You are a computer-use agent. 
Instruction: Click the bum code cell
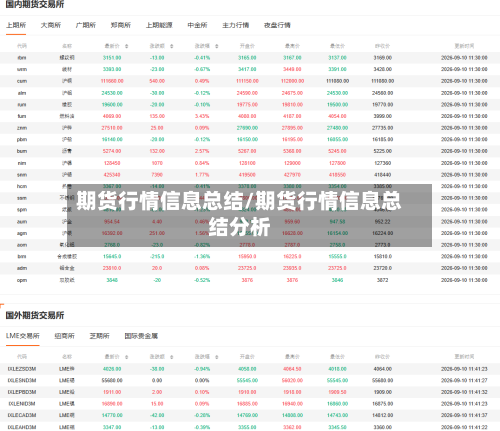coord(22,151)
